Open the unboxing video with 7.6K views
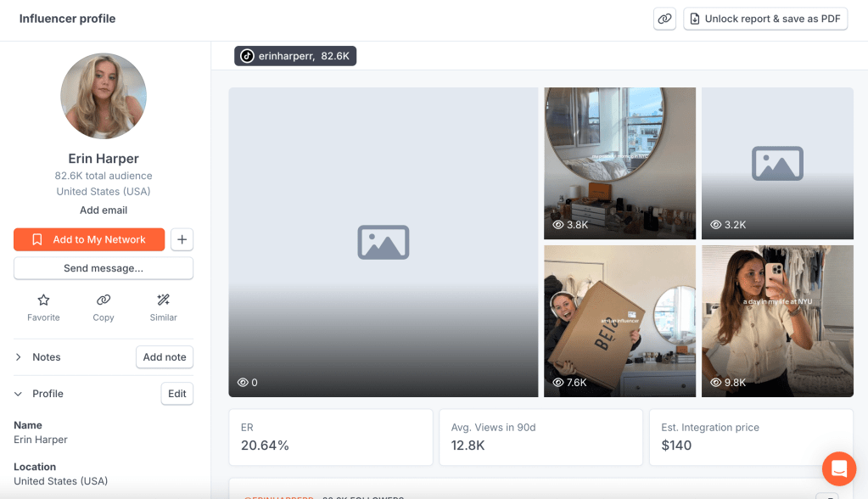Image resolution: width=868 pixels, height=499 pixels. click(x=619, y=321)
